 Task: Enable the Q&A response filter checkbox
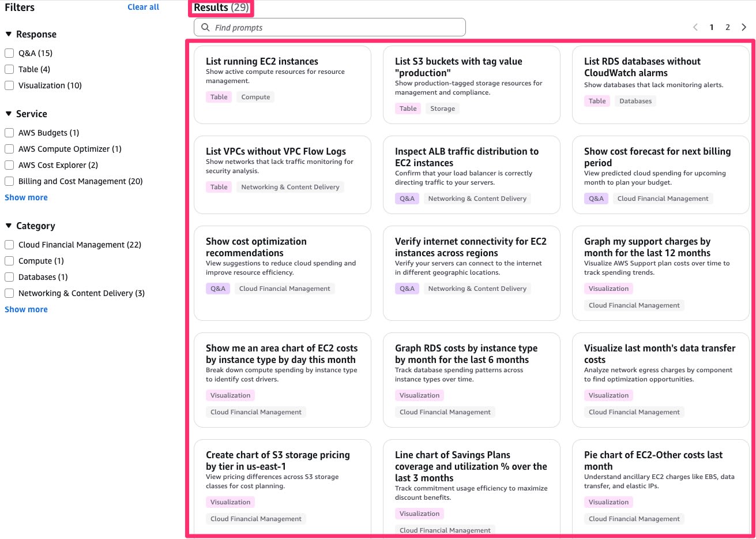(x=9, y=53)
